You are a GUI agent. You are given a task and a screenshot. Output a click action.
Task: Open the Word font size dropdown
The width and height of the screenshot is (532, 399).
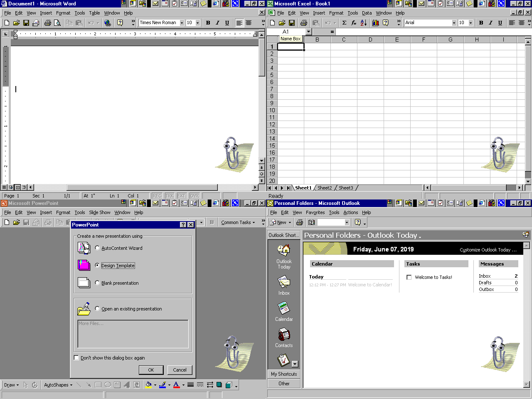197,23
